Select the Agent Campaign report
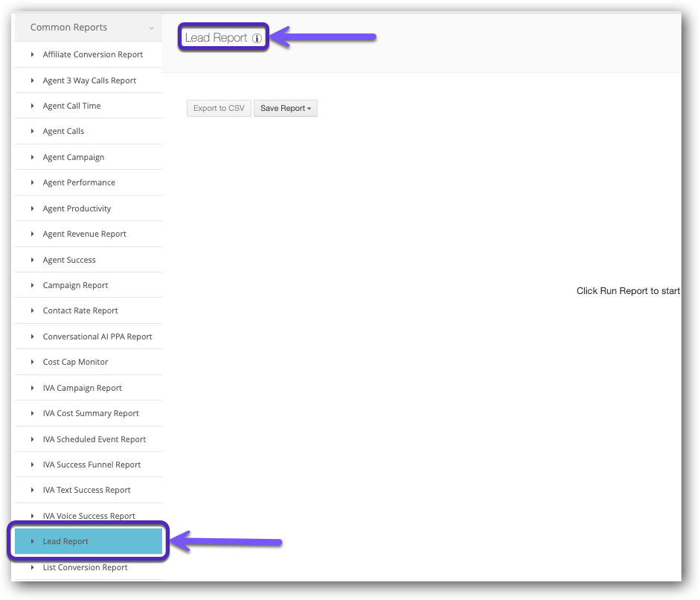This screenshot has height=600, width=700. coord(74,157)
